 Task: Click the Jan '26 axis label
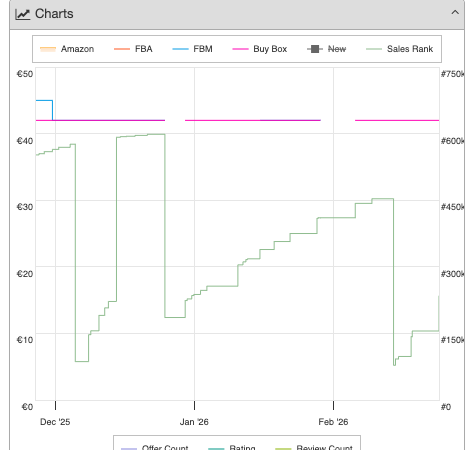point(194,422)
